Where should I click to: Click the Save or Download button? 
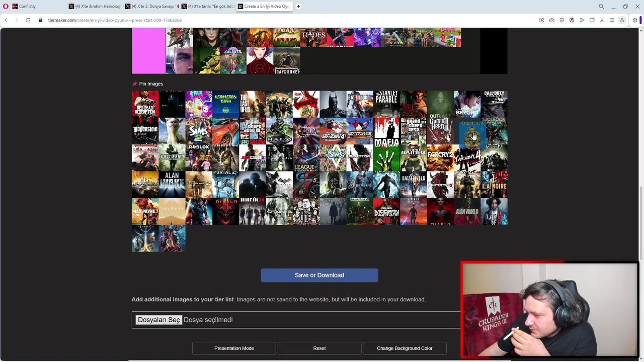pos(319,275)
